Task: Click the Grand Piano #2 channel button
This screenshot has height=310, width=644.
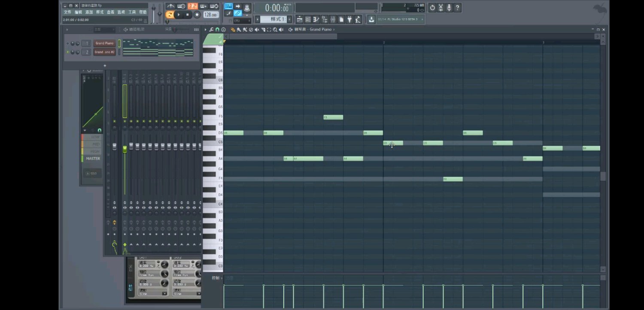Action: [105, 52]
